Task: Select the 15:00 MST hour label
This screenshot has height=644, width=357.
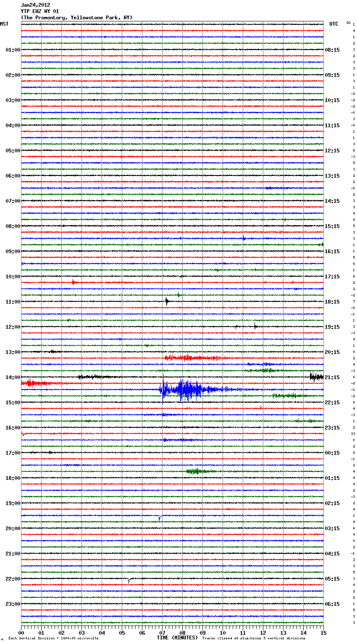Action: coord(13,403)
